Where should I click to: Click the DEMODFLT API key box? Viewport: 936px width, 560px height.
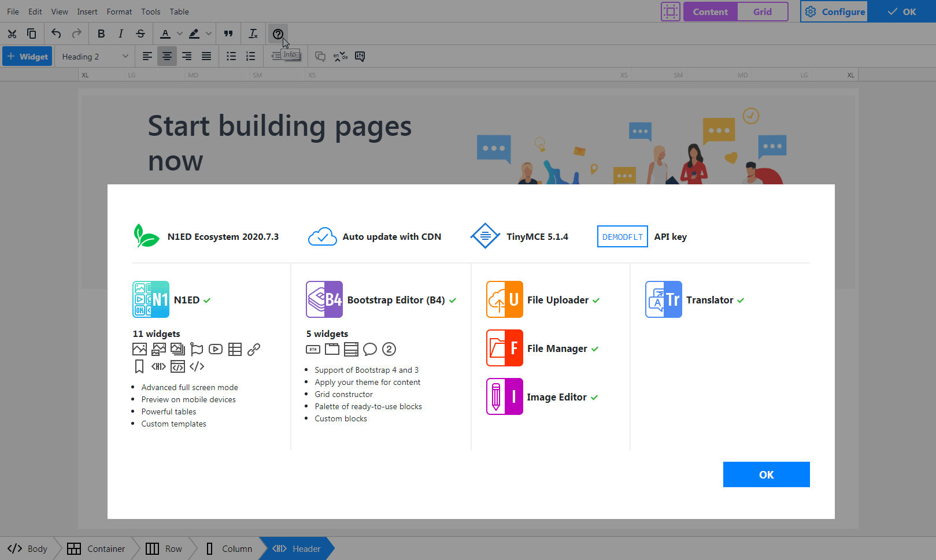point(623,237)
